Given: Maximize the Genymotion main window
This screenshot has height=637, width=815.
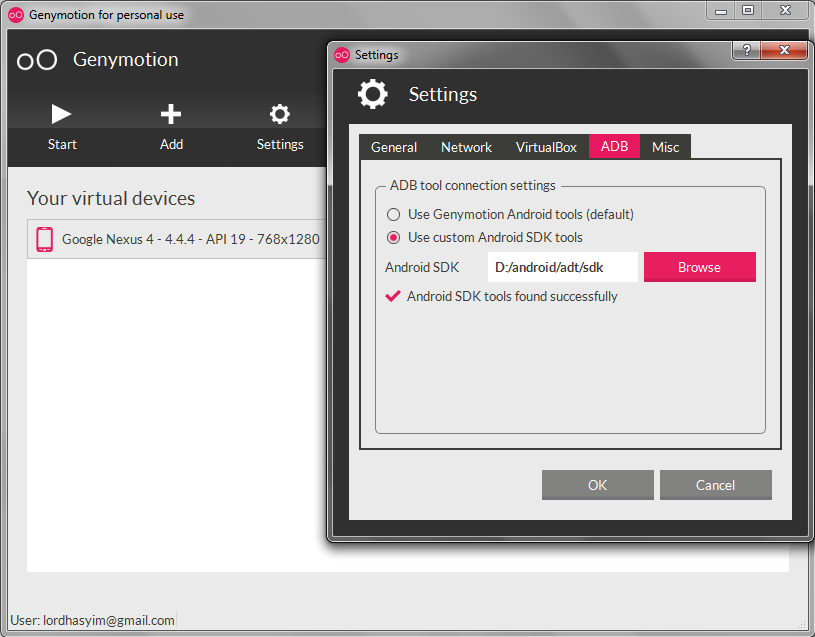Looking at the screenshot, I should pos(748,10).
